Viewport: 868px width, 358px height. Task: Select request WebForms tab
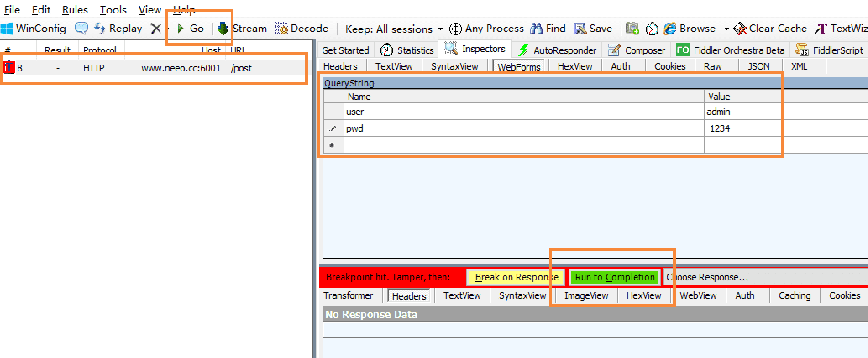pyautogui.click(x=519, y=67)
